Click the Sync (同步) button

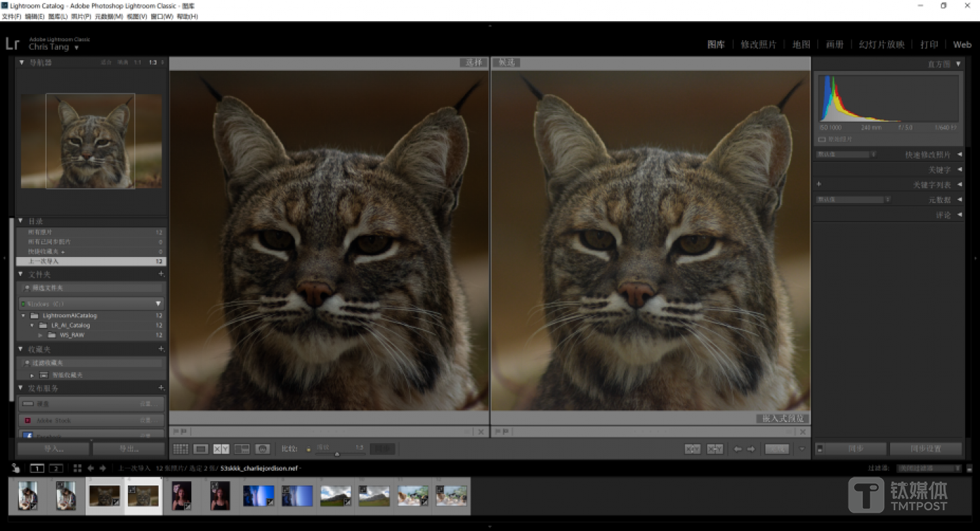[x=856, y=449]
